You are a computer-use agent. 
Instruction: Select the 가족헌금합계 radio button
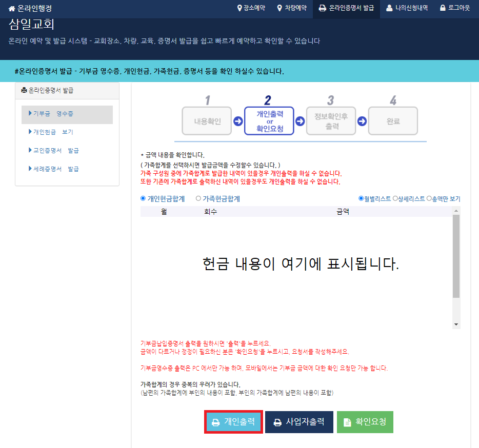pyautogui.click(x=198, y=198)
